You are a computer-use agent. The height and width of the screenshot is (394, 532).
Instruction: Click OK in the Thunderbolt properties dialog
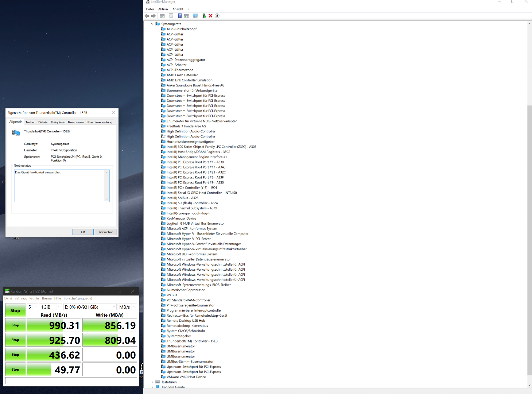(x=83, y=232)
